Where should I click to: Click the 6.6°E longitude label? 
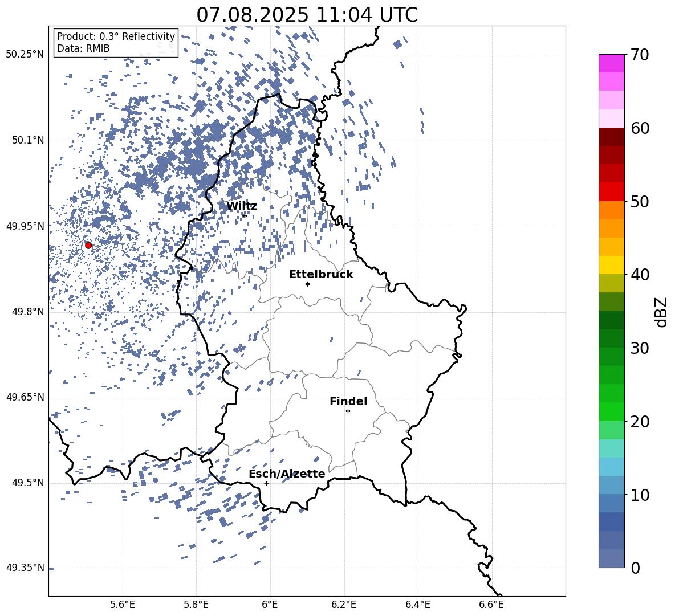491,605
